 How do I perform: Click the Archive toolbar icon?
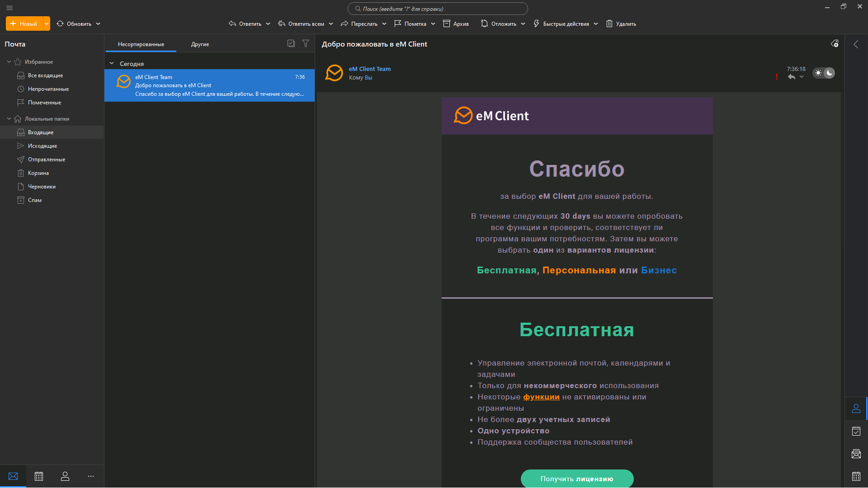(x=447, y=23)
